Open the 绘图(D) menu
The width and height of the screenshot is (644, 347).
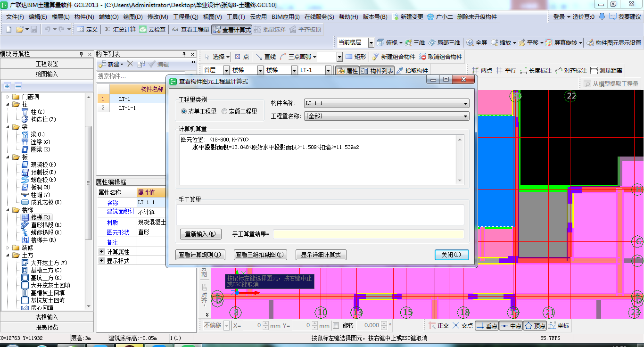click(x=133, y=17)
